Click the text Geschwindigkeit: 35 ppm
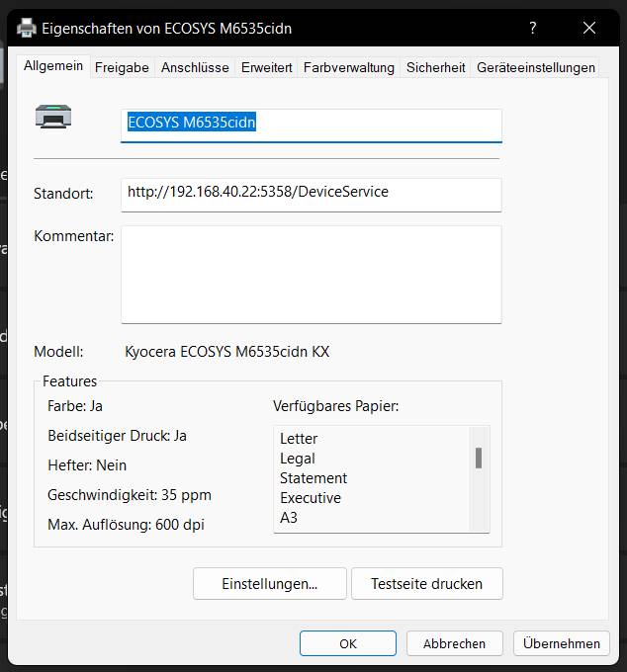 coord(130,494)
